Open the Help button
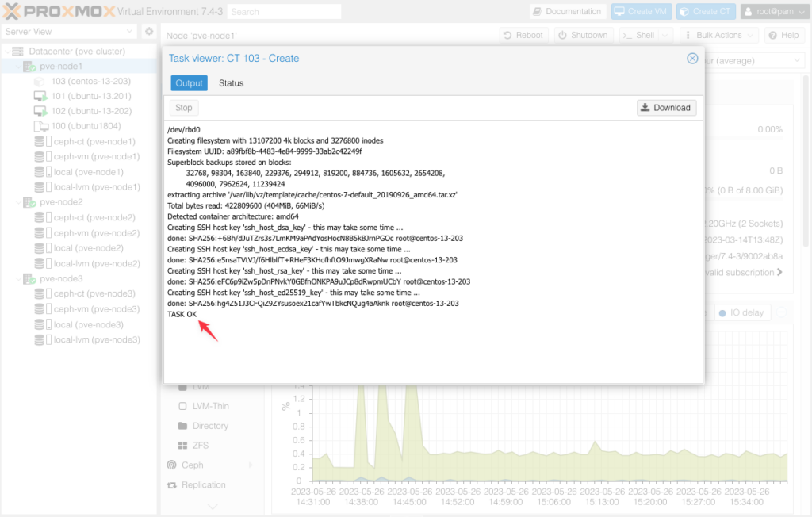Viewport: 812px width, 517px height. pos(784,35)
